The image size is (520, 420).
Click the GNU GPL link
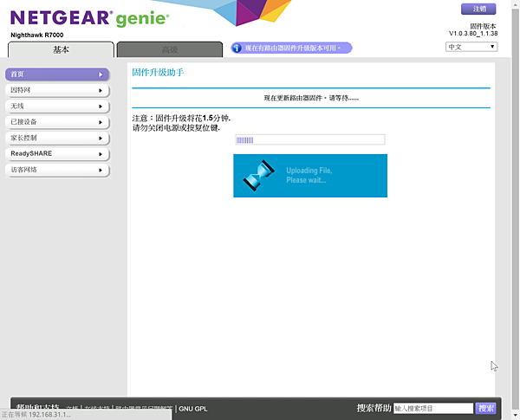coord(193,409)
